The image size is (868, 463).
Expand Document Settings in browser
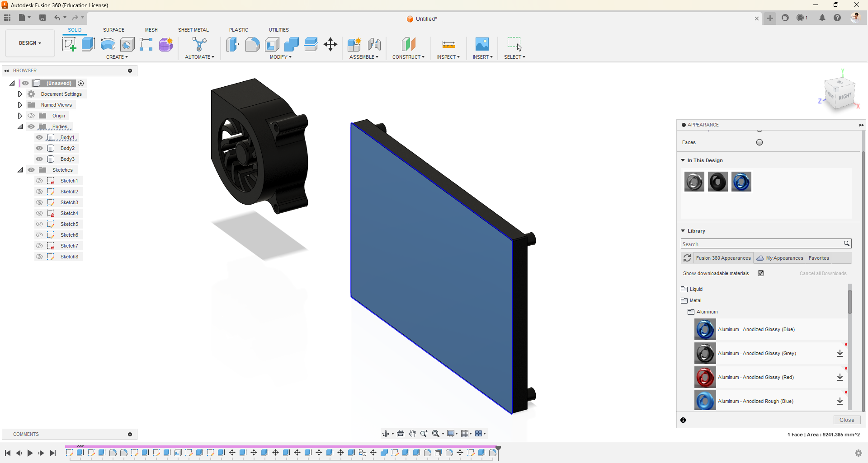[x=20, y=94]
